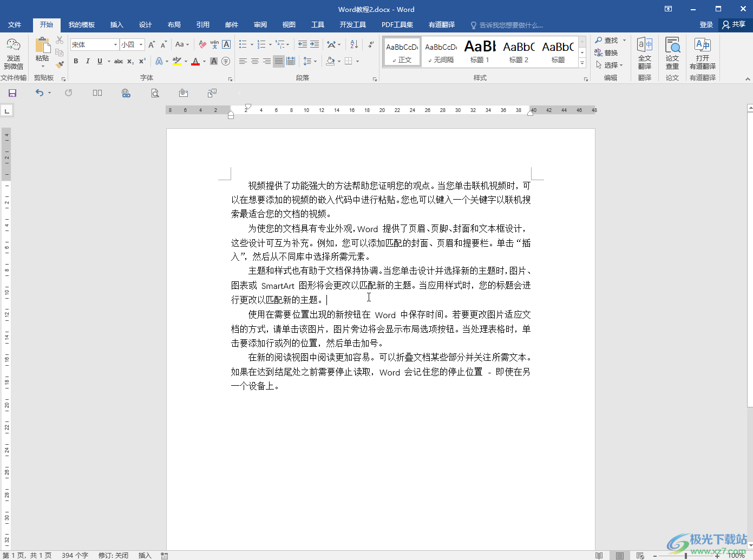Switch to the 布局 (Layout) tab
Image resolution: width=753 pixels, height=560 pixels.
174,25
